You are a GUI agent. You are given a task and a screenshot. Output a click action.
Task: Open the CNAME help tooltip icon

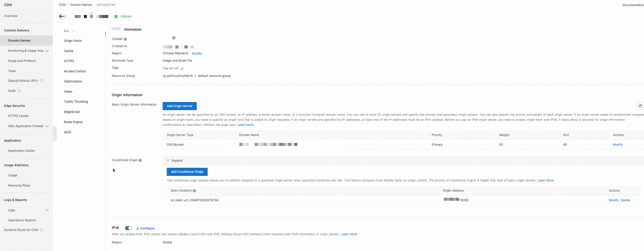(x=125, y=39)
